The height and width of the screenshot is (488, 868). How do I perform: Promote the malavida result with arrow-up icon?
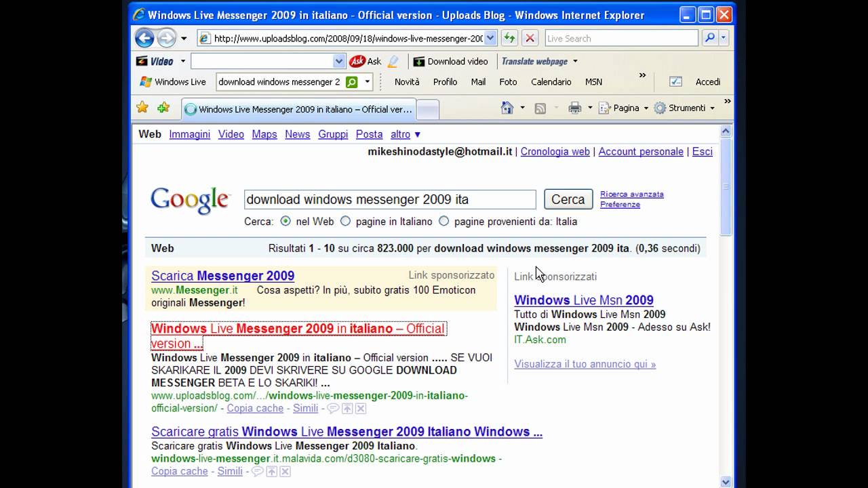pos(271,471)
